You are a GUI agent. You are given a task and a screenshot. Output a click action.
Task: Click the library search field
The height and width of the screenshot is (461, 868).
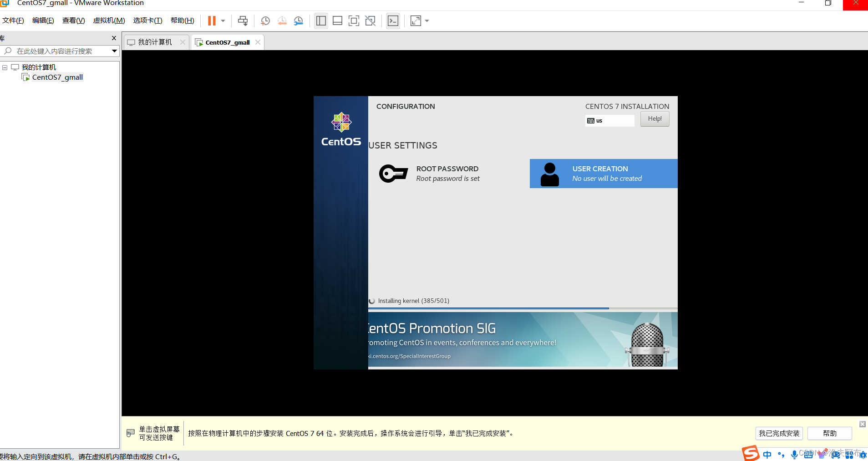tap(59, 51)
